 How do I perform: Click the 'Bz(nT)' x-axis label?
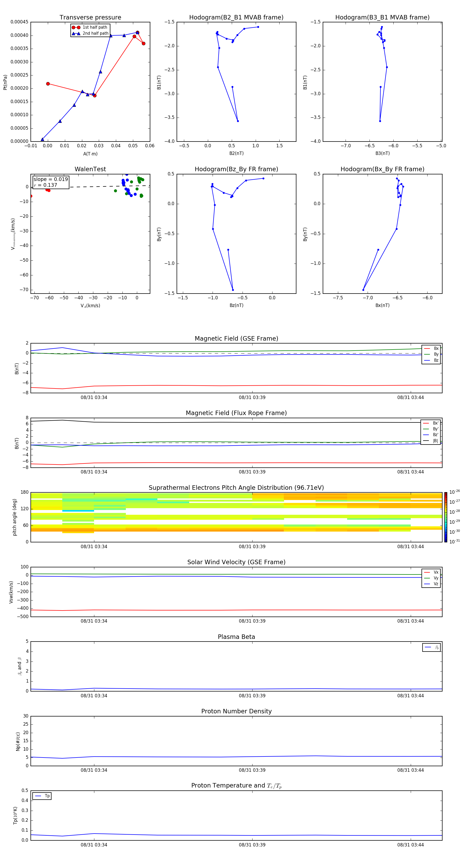click(x=236, y=305)
